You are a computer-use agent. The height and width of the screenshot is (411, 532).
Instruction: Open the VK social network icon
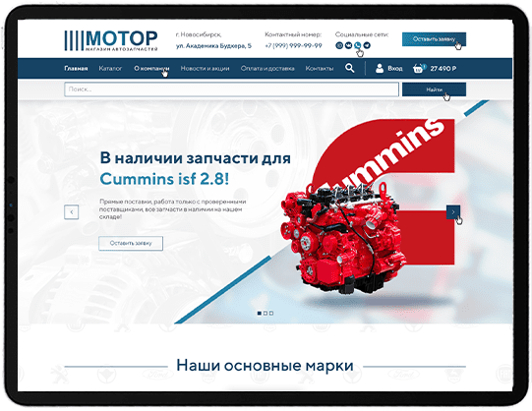[348, 45]
